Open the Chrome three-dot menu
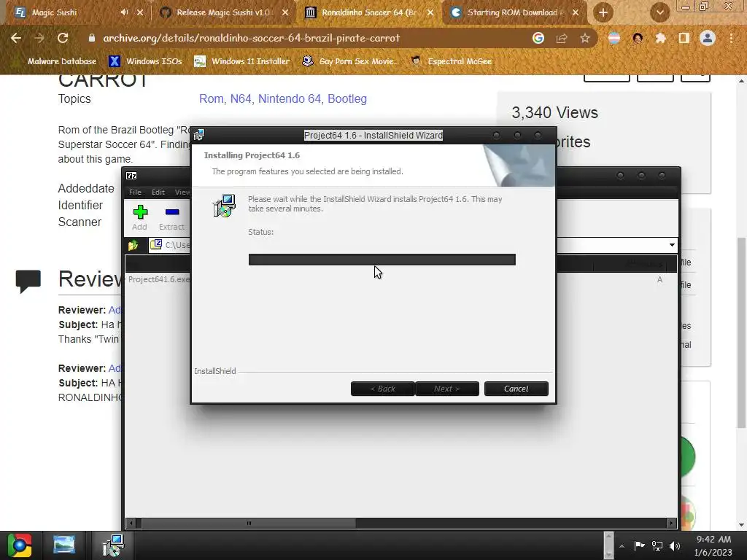Image resolution: width=747 pixels, height=560 pixels. [731, 38]
